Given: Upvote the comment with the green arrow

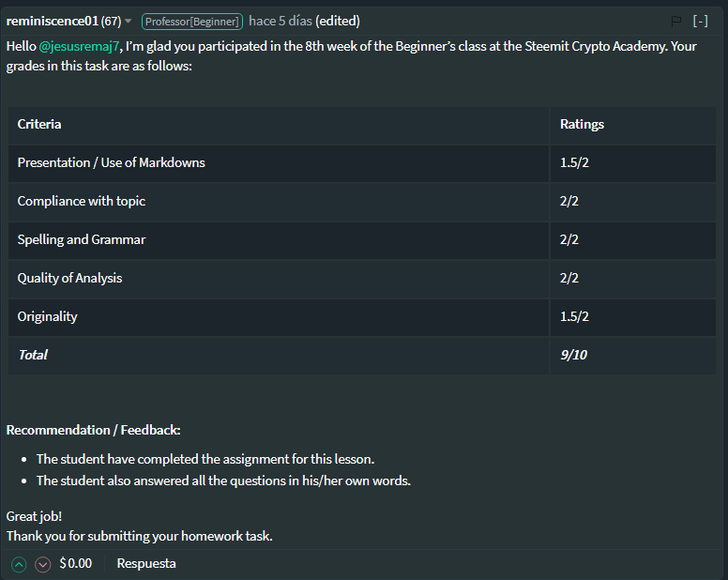Looking at the screenshot, I should pyautogui.click(x=19, y=564).
